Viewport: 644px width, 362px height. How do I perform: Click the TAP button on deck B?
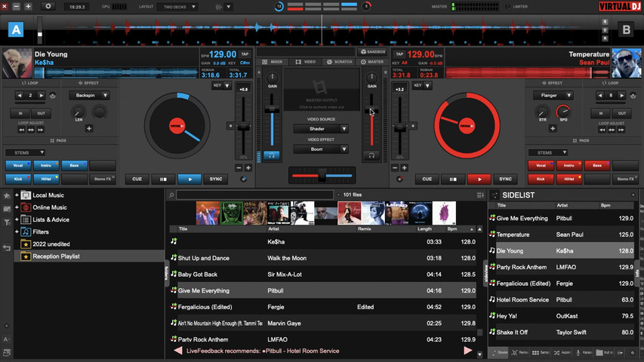pyautogui.click(x=399, y=54)
